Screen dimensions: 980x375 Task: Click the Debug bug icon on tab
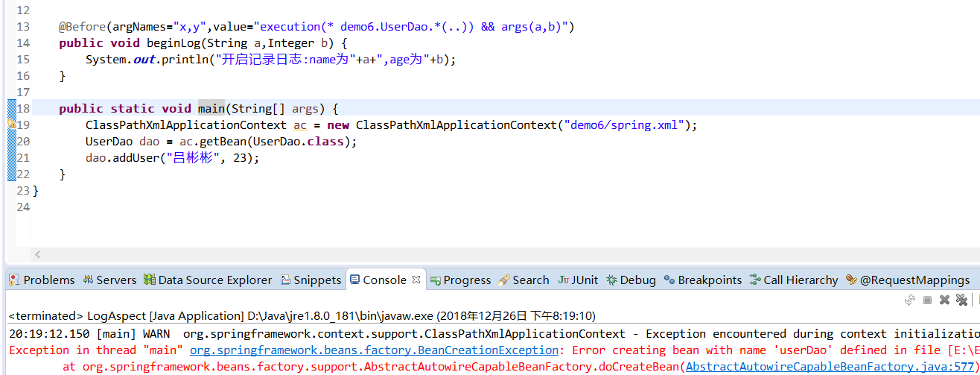coord(611,280)
